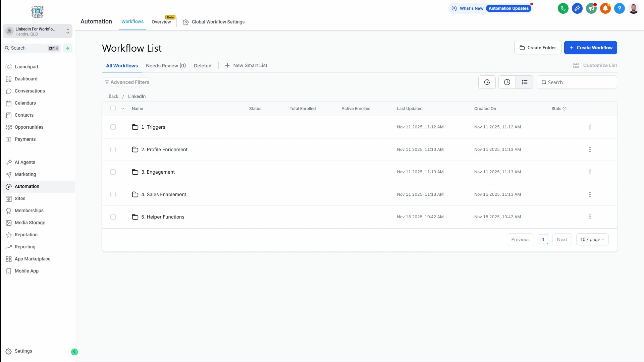Image resolution: width=644 pixels, height=362 pixels.
Task: Open the LinkedIn For Workflows account switcher
Action: 38,32
